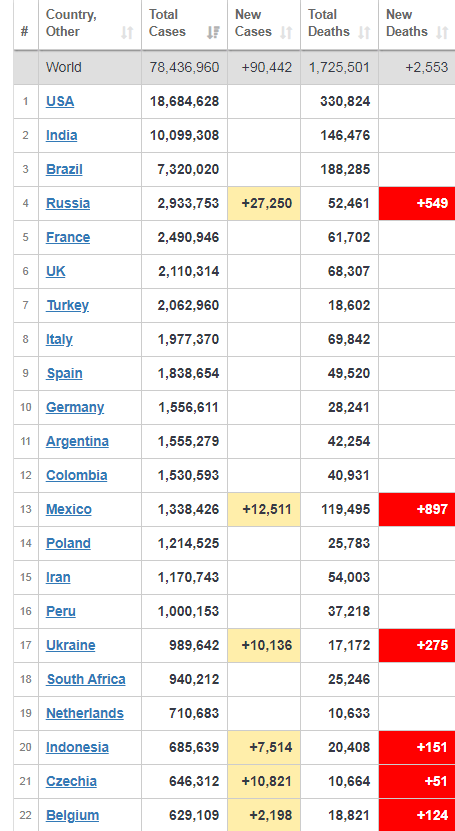Click the World summary row total cases
This screenshot has height=831, width=455.
tap(184, 68)
